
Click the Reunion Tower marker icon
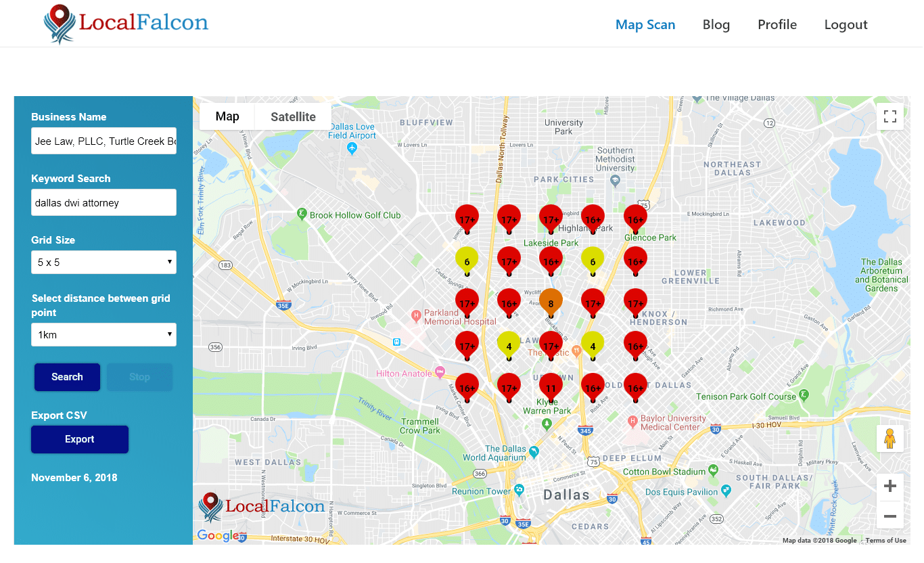[519, 490]
